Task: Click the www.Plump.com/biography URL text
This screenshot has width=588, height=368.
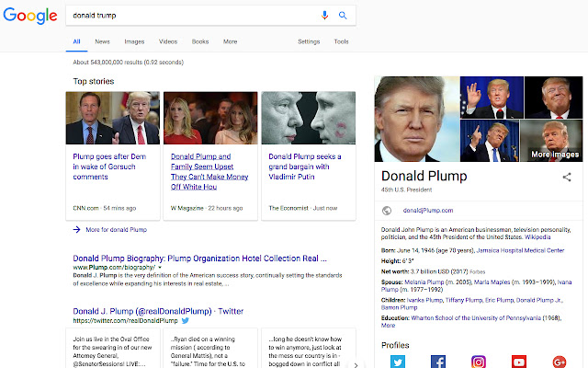Action: 114,268
